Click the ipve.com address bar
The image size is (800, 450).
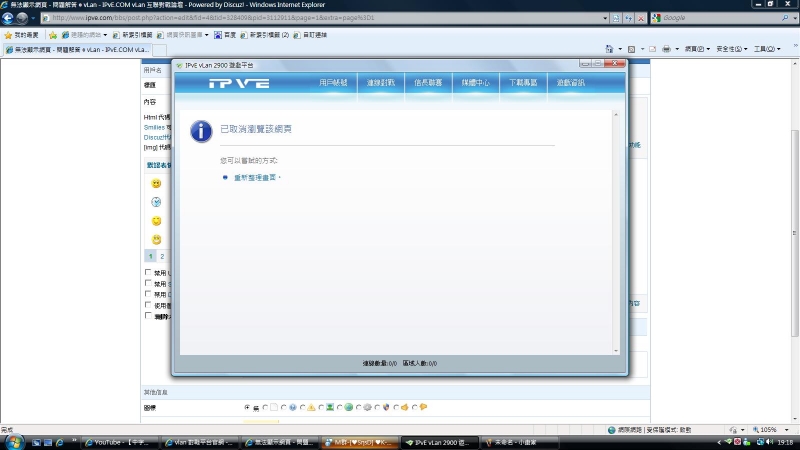(x=321, y=18)
